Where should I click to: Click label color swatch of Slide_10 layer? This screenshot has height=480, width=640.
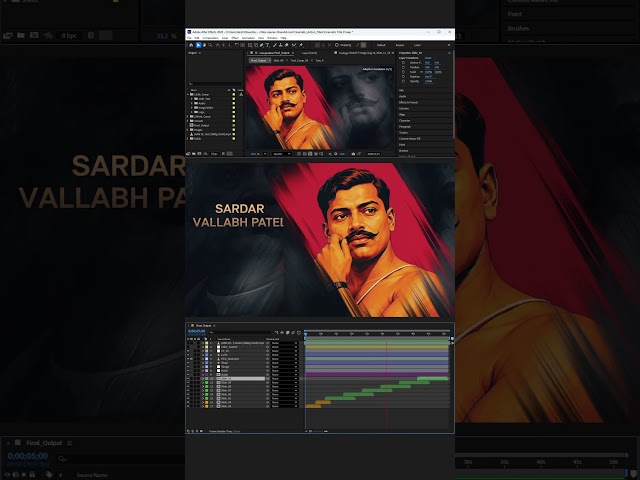(207, 379)
